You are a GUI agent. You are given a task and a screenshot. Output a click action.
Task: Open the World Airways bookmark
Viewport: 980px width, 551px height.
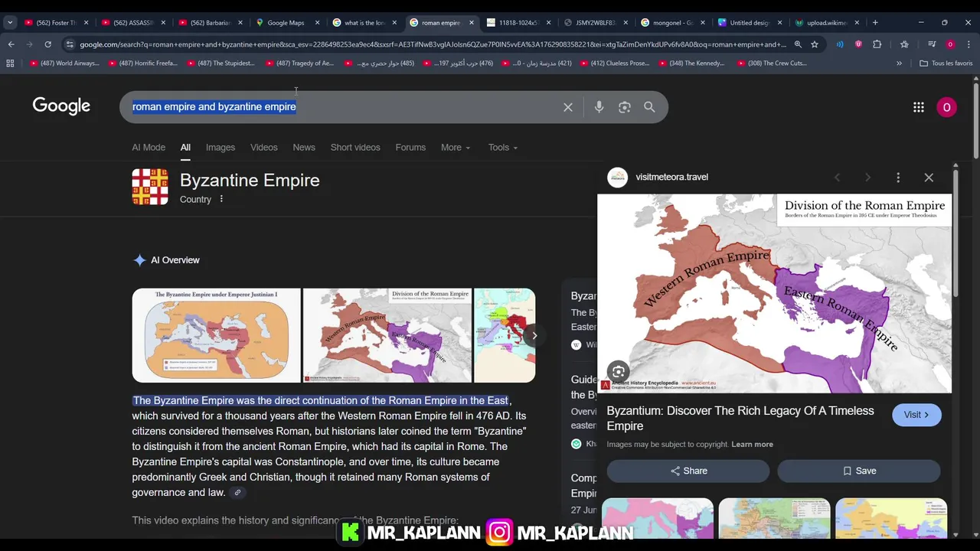(x=64, y=64)
